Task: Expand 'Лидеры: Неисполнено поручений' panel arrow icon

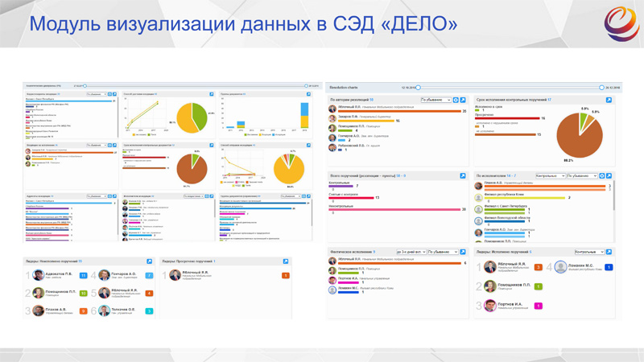Action: [149, 261]
